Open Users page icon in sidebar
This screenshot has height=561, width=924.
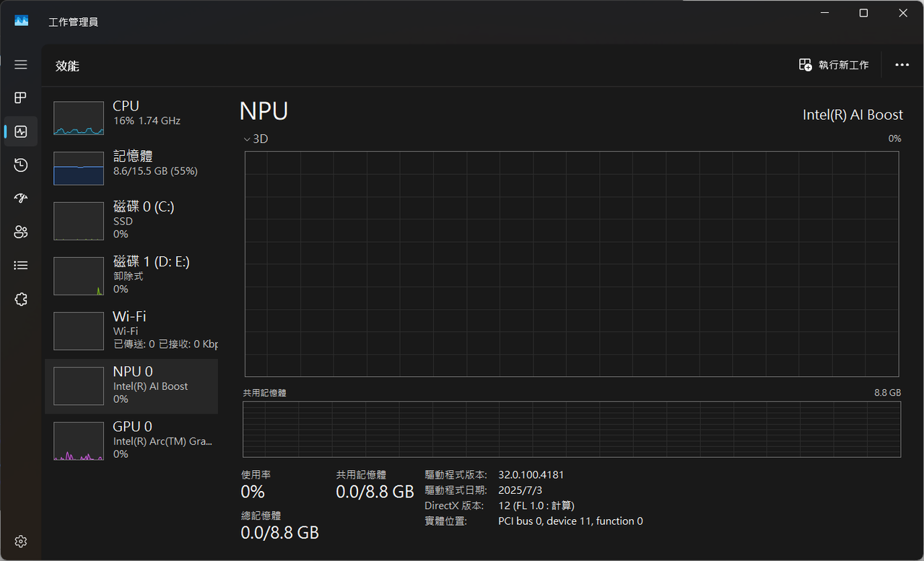pos(21,232)
